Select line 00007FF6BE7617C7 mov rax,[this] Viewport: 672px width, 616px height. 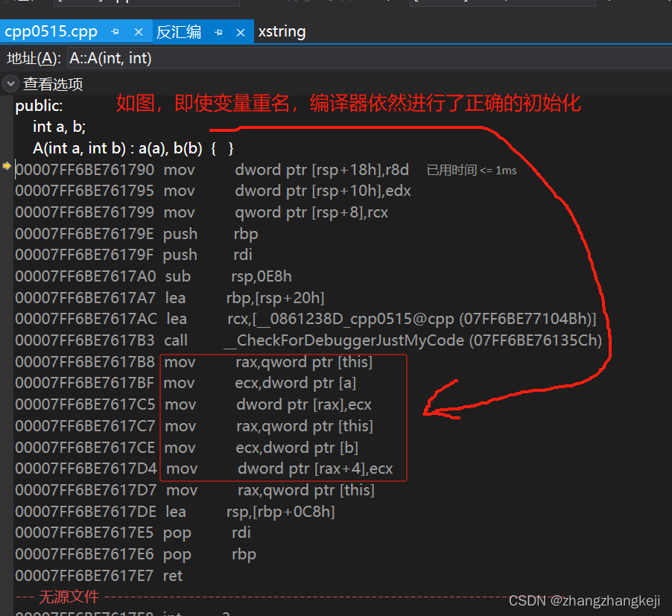point(194,426)
